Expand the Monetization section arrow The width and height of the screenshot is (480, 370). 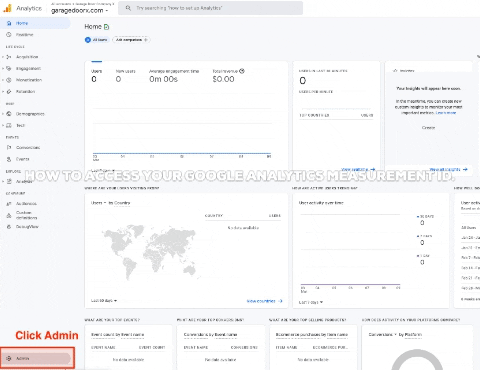coord(3,80)
